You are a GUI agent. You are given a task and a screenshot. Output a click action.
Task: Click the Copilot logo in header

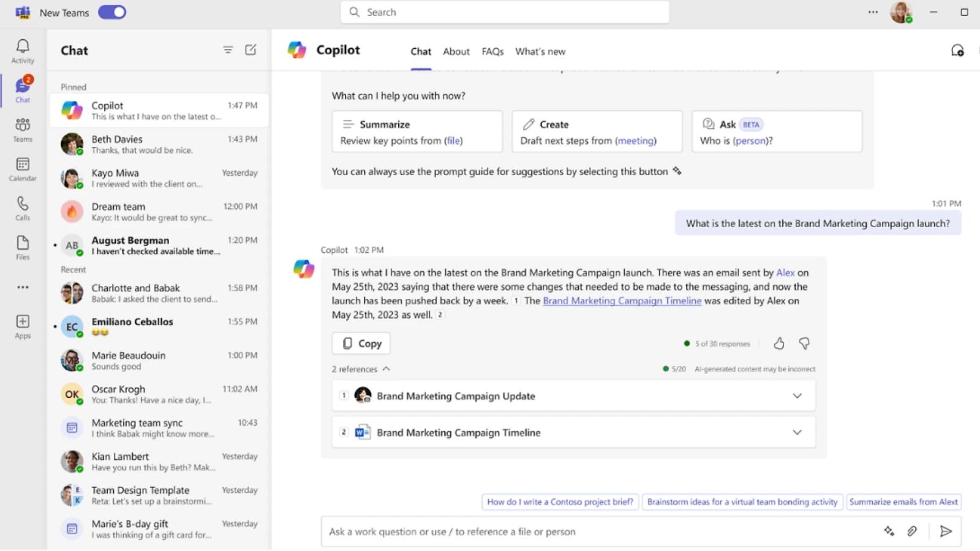tap(297, 50)
